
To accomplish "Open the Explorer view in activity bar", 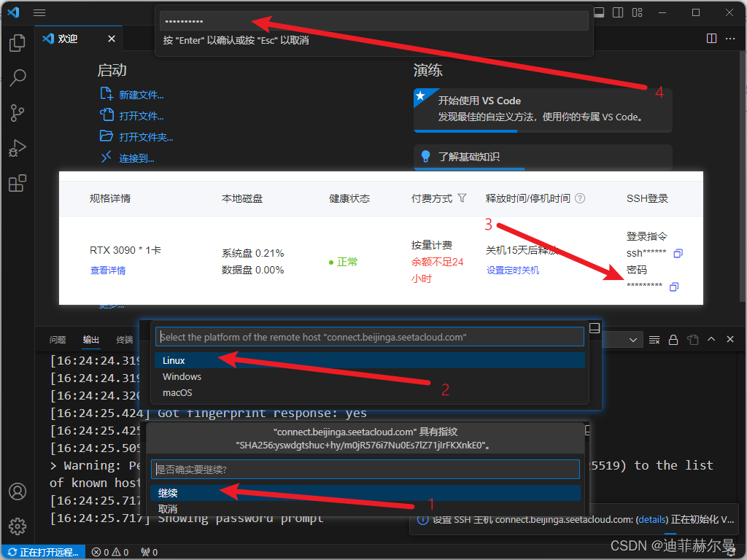I will 18,43.
